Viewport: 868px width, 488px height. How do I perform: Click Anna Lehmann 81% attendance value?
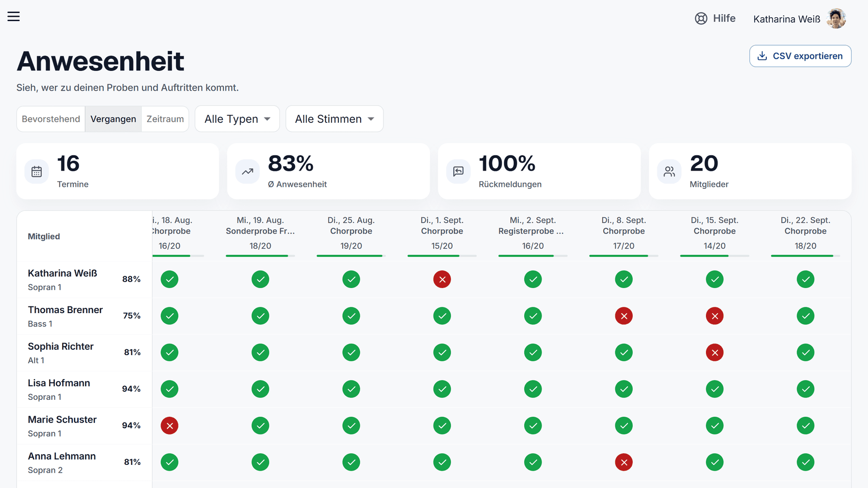132,462
